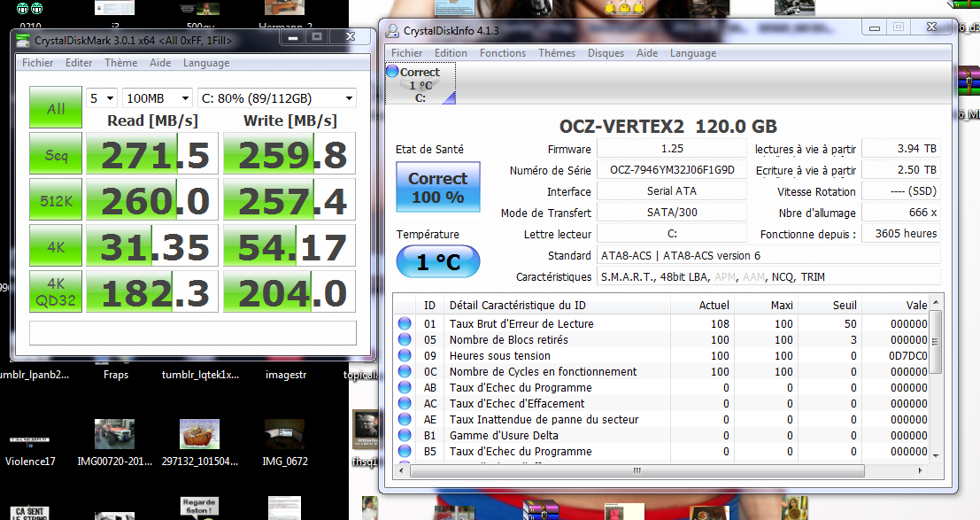
Task: Start the Seq benchmark test
Action: tap(56, 155)
